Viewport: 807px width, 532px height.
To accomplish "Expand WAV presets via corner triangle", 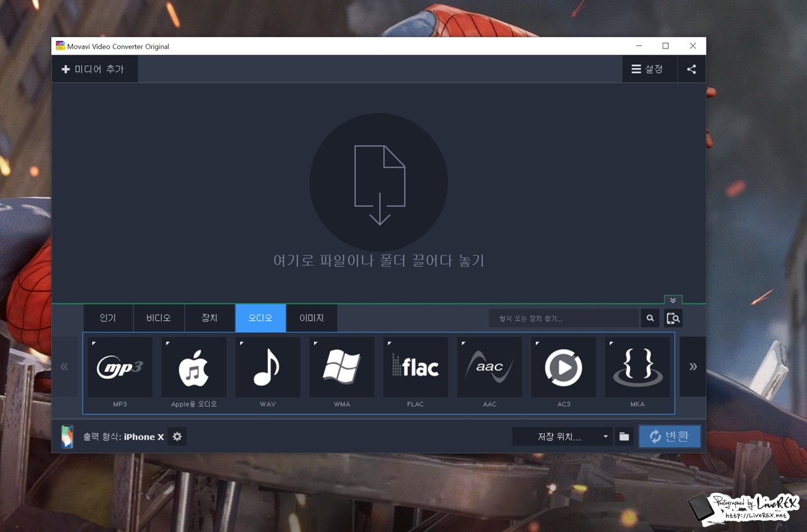I will point(241,344).
